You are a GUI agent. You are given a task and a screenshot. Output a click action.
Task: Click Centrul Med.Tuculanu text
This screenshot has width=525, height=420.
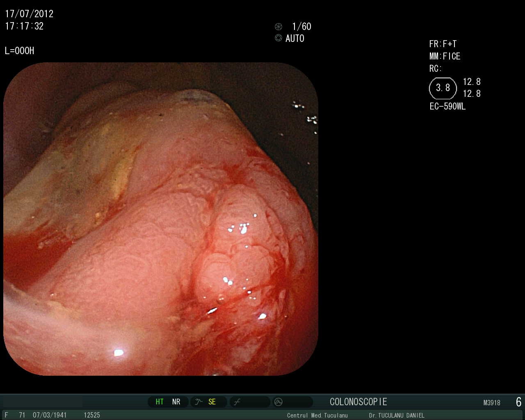317,415
